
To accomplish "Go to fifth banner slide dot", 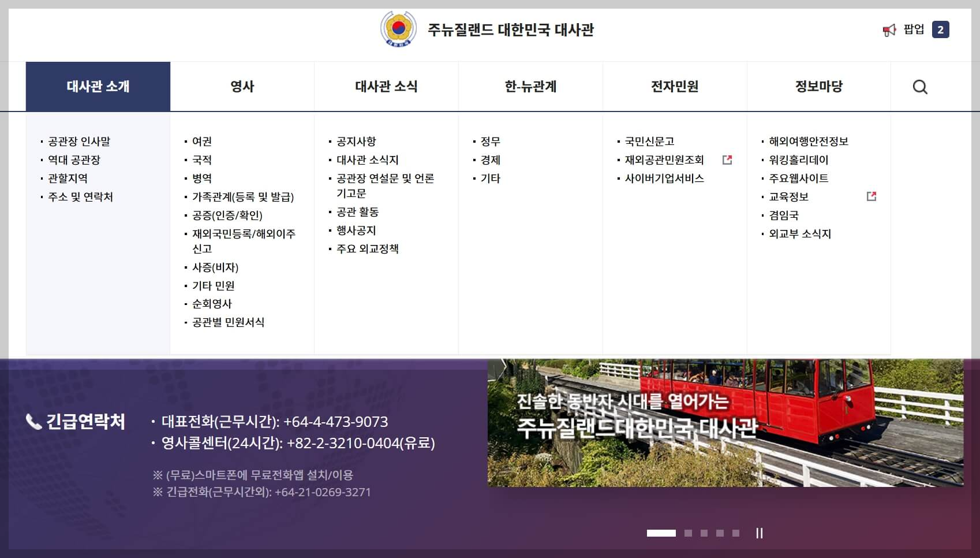I will (736, 533).
